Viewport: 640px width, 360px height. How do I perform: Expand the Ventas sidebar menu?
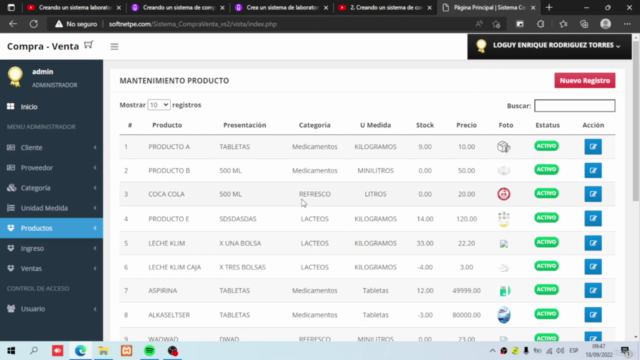51,269
